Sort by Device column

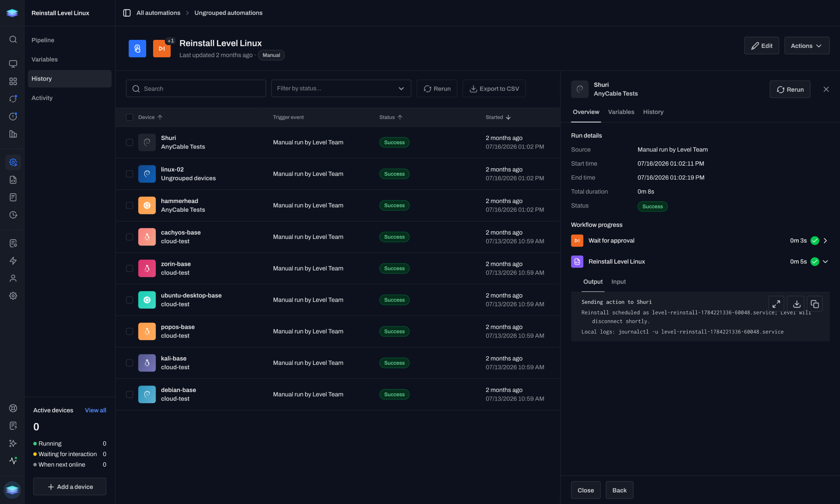click(x=150, y=117)
